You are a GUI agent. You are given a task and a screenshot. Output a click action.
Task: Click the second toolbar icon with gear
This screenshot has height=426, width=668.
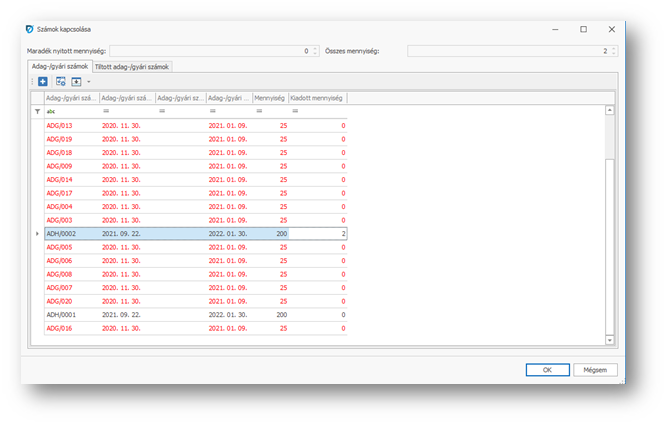pyautogui.click(x=61, y=81)
